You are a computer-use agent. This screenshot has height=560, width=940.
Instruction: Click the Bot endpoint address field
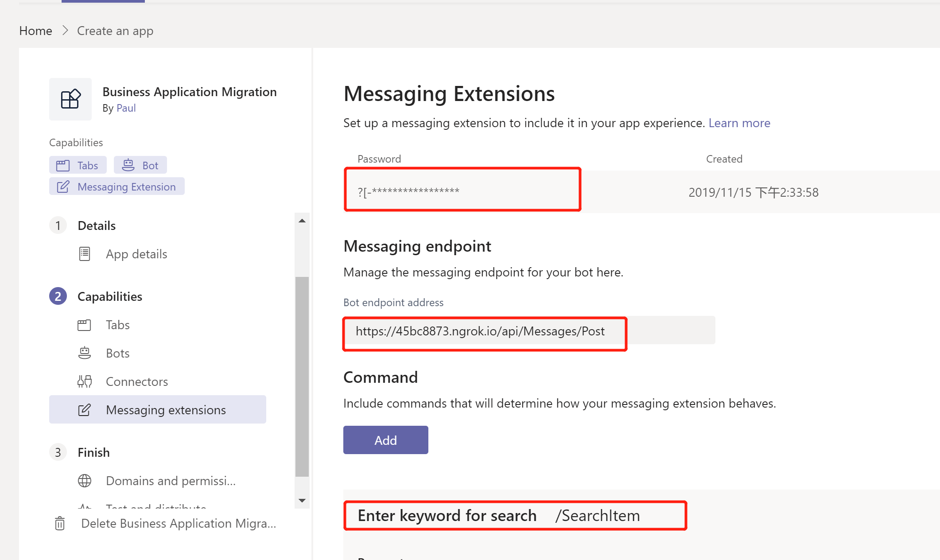point(529,331)
